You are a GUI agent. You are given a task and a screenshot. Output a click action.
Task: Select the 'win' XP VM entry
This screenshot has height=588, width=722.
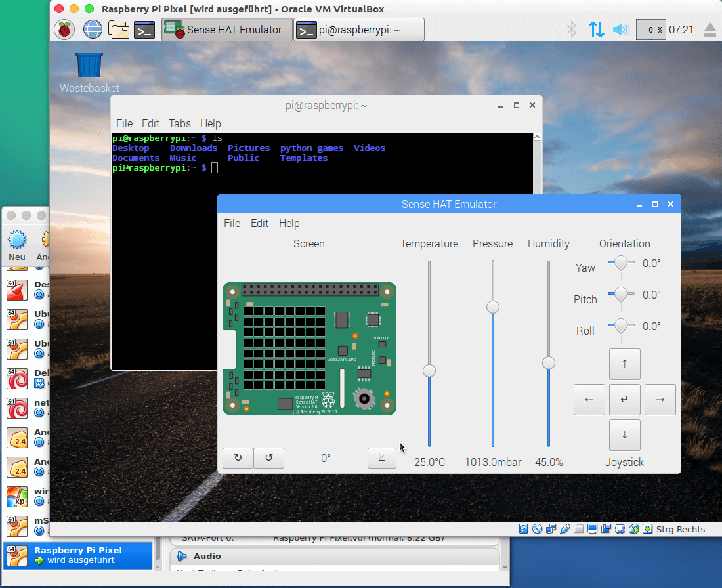tap(27, 496)
